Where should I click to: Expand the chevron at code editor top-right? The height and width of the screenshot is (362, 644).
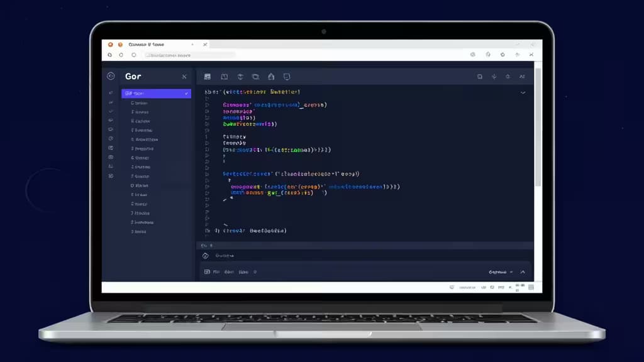pos(523,92)
